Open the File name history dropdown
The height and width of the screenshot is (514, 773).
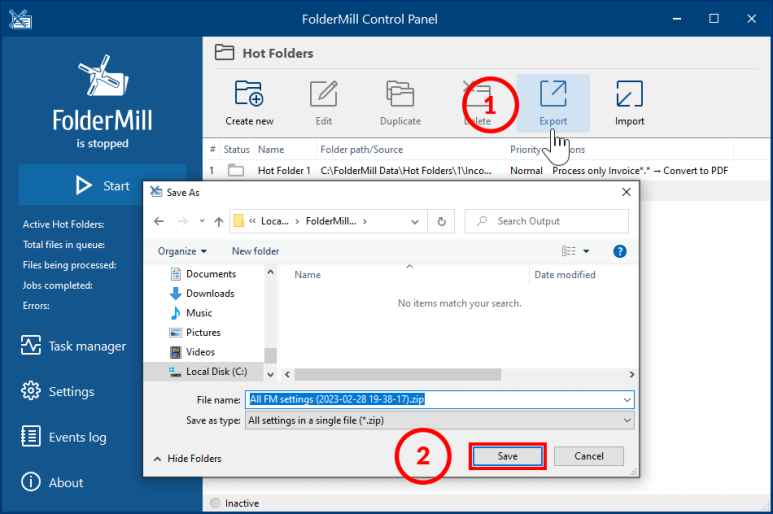click(x=627, y=399)
